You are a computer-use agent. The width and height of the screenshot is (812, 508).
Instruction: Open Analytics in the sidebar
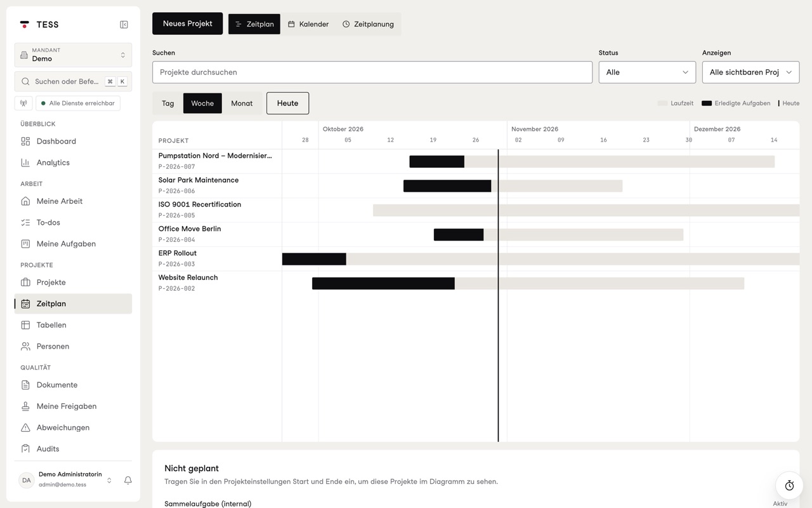[x=73, y=163]
